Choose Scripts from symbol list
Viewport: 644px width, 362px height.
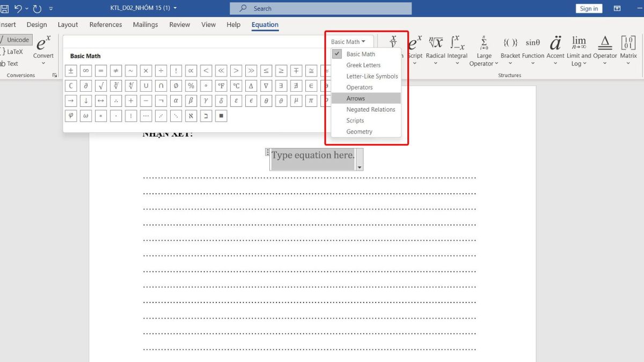(366, 120)
